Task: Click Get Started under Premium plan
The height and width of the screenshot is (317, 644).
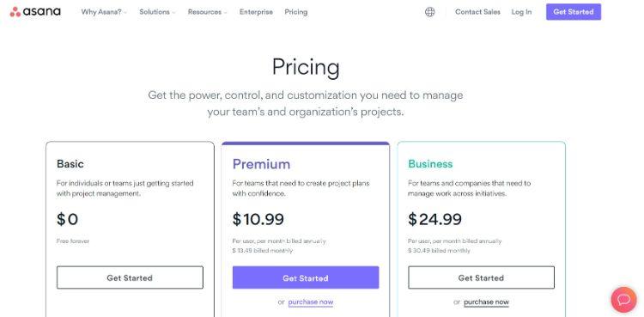Action: click(306, 277)
